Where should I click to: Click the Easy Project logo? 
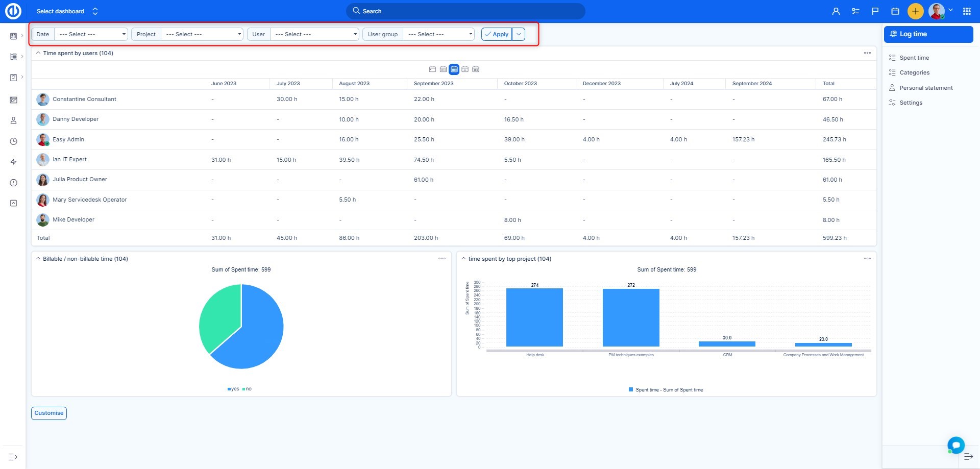pyautogui.click(x=13, y=11)
